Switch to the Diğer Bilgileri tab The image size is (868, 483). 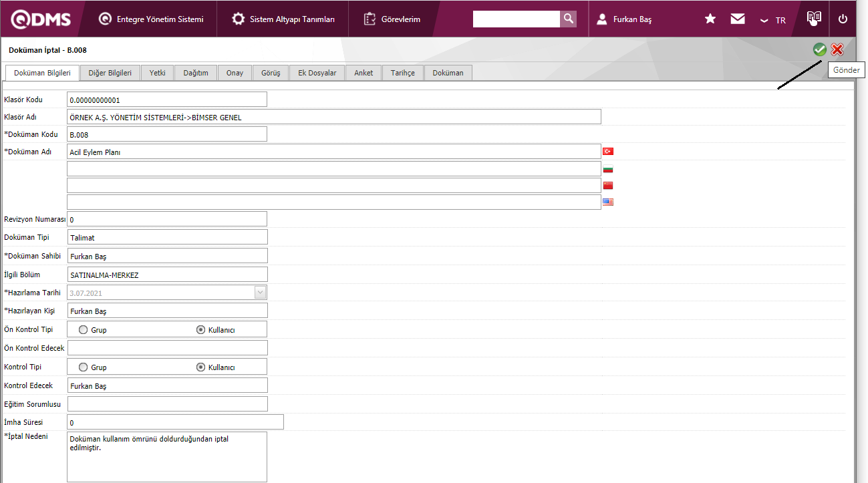point(110,73)
